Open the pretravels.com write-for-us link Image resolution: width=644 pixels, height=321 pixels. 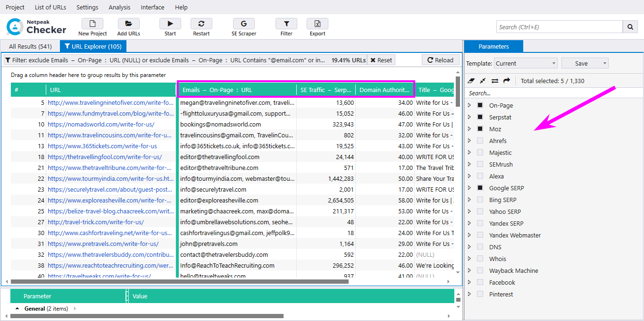[x=103, y=244]
